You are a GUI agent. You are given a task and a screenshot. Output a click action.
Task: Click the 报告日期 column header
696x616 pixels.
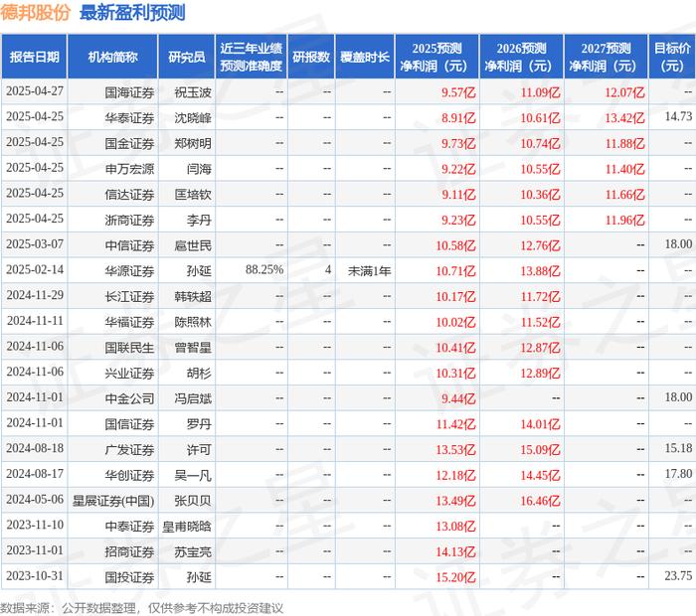34,57
